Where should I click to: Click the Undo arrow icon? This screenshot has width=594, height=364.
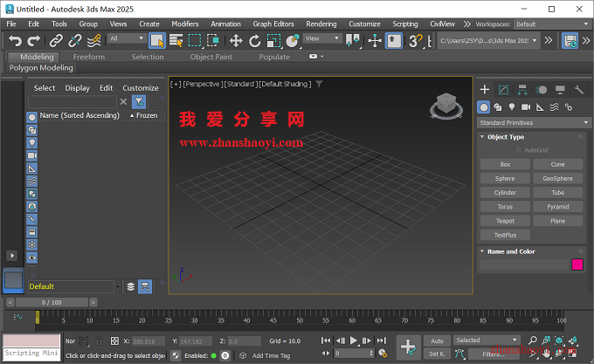tap(15, 40)
